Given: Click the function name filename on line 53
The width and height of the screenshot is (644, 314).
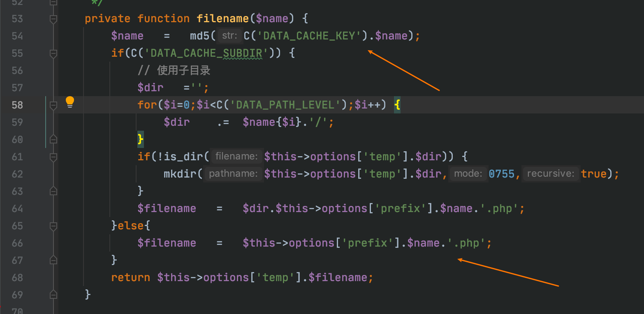Looking at the screenshot, I should coord(223,19).
